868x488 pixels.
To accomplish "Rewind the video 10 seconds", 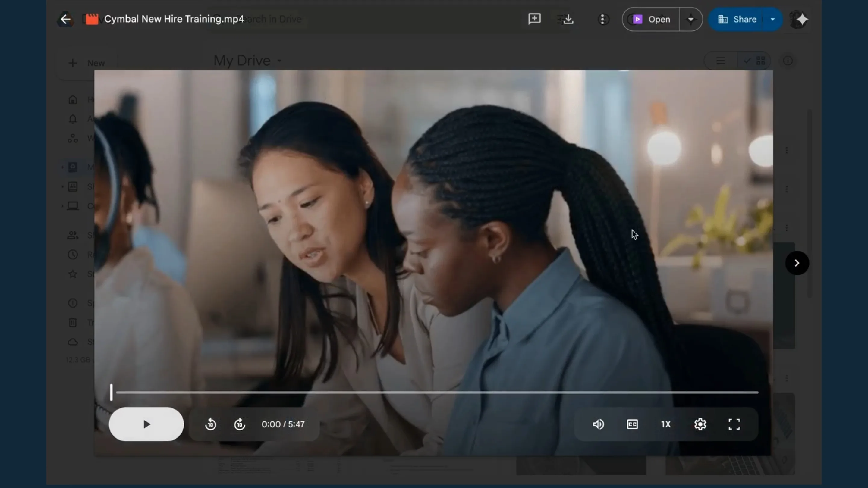I will point(211,424).
